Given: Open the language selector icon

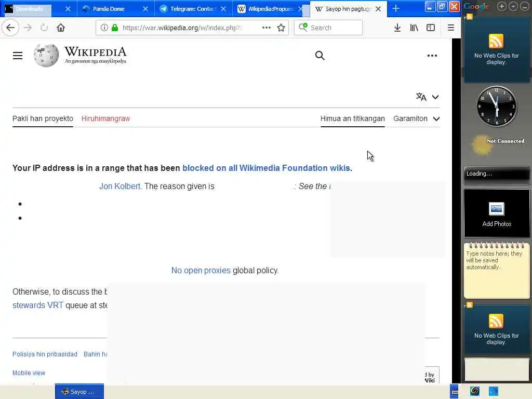Looking at the screenshot, I should pyautogui.click(x=421, y=97).
